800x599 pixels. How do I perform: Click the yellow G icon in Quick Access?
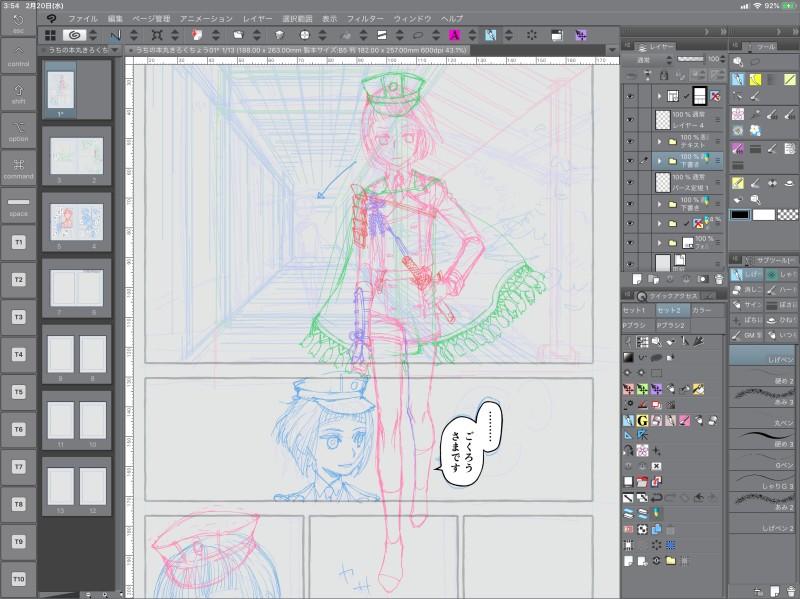(642, 421)
